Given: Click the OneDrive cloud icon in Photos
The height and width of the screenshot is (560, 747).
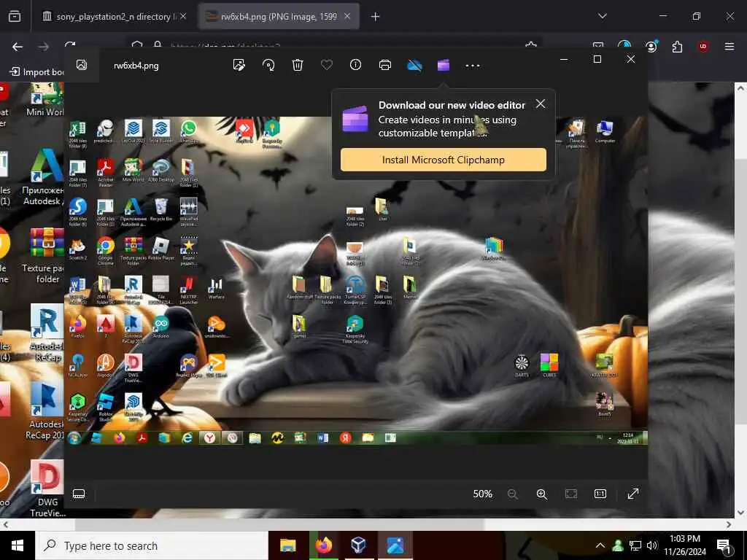Looking at the screenshot, I should tap(414, 65).
